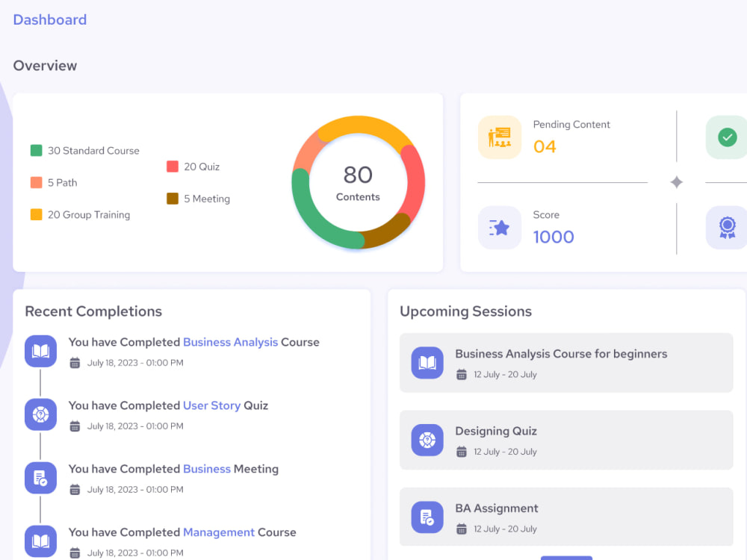Click the '5 Path' legend label
This screenshot has width=747, height=560.
click(x=63, y=183)
